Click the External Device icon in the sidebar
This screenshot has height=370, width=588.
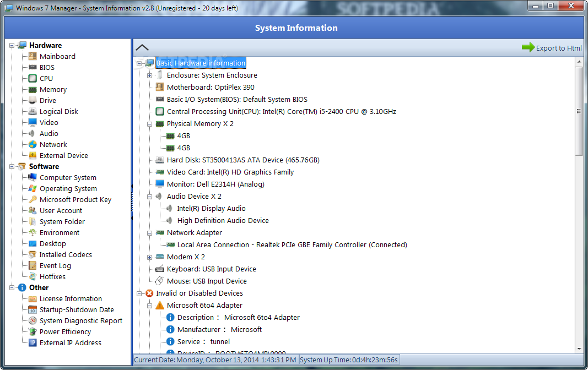point(33,155)
